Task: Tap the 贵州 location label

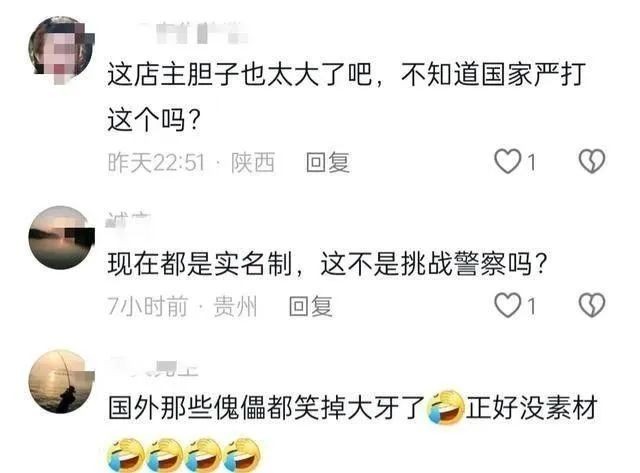Action: tap(236, 306)
